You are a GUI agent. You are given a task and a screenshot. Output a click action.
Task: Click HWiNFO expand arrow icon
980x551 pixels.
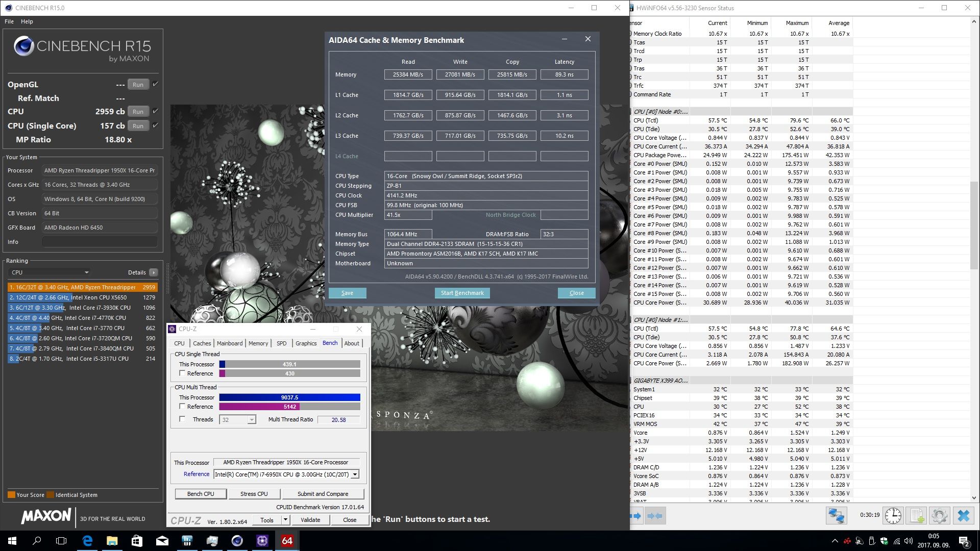pyautogui.click(x=636, y=516)
